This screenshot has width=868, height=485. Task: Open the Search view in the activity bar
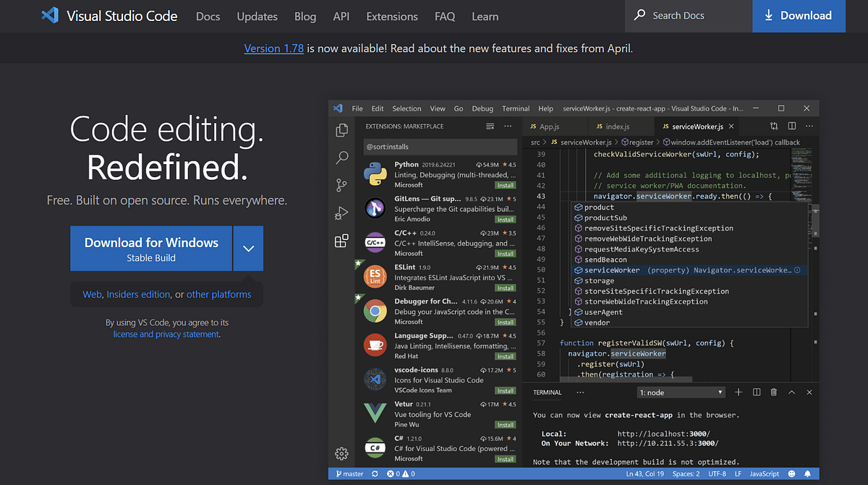coord(341,158)
